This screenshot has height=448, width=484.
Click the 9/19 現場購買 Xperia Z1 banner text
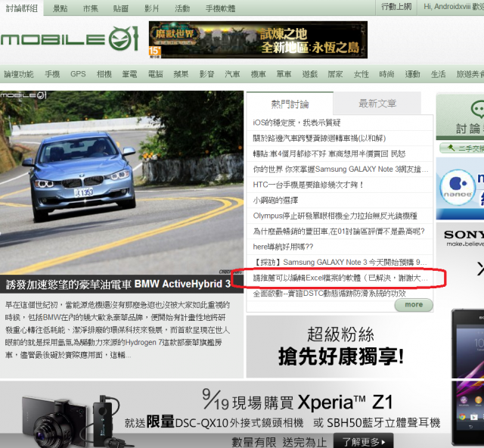point(297,401)
